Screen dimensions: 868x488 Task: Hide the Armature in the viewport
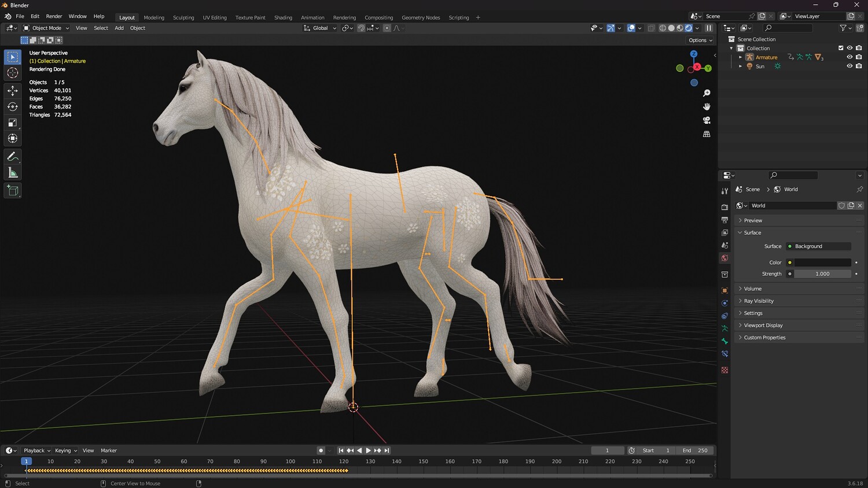coord(849,57)
